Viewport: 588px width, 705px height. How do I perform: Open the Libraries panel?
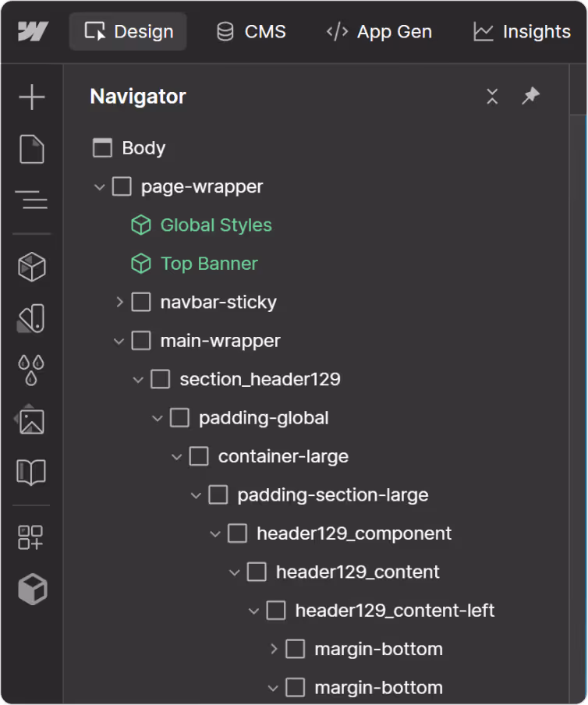point(31,471)
